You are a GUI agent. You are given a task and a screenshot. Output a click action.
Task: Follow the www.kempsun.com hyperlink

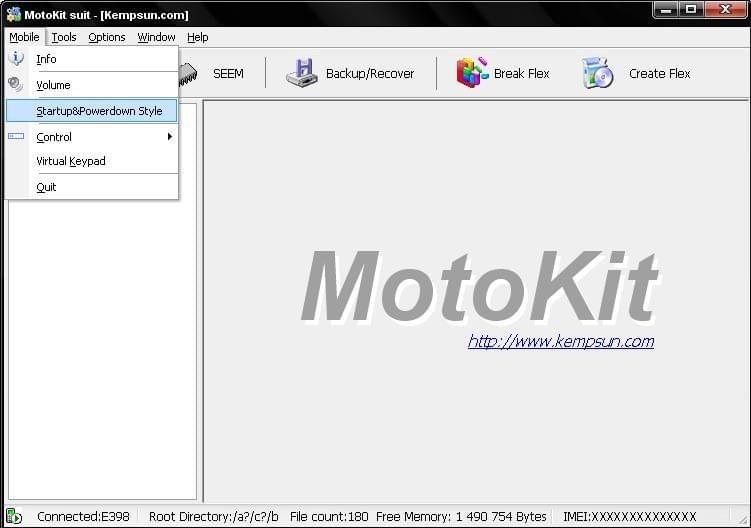click(560, 341)
